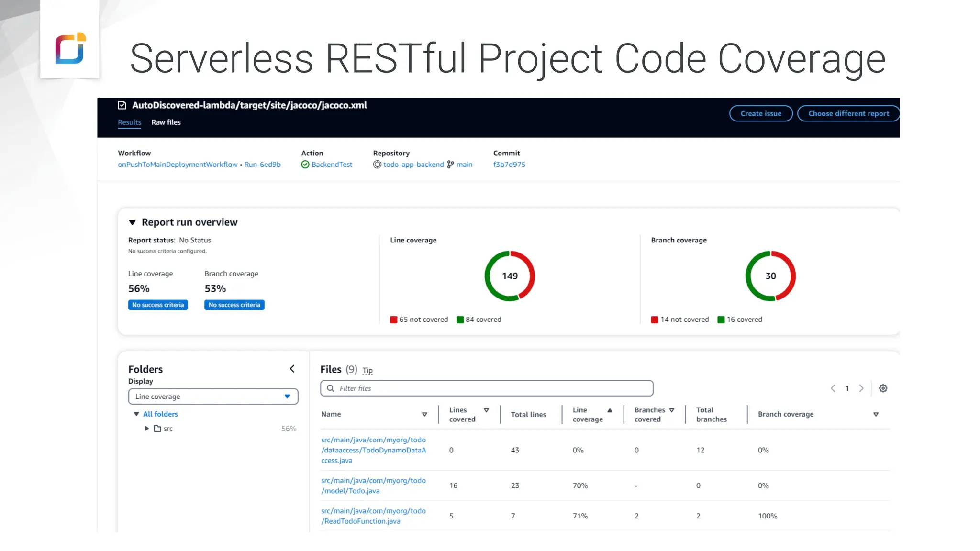Go to next page of files
This screenshot has width=980, height=551.
(x=861, y=388)
